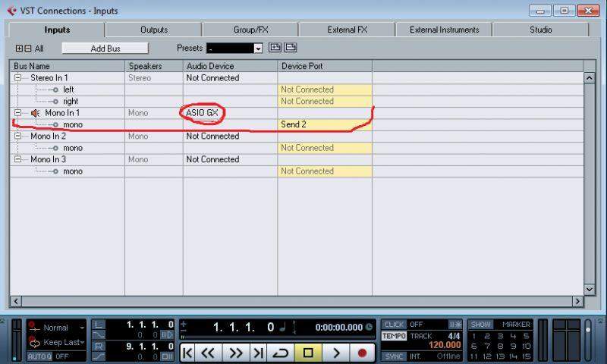Image resolution: width=607 pixels, height=364 pixels.
Task: Adjust the transport output level slider
Action: (588, 339)
